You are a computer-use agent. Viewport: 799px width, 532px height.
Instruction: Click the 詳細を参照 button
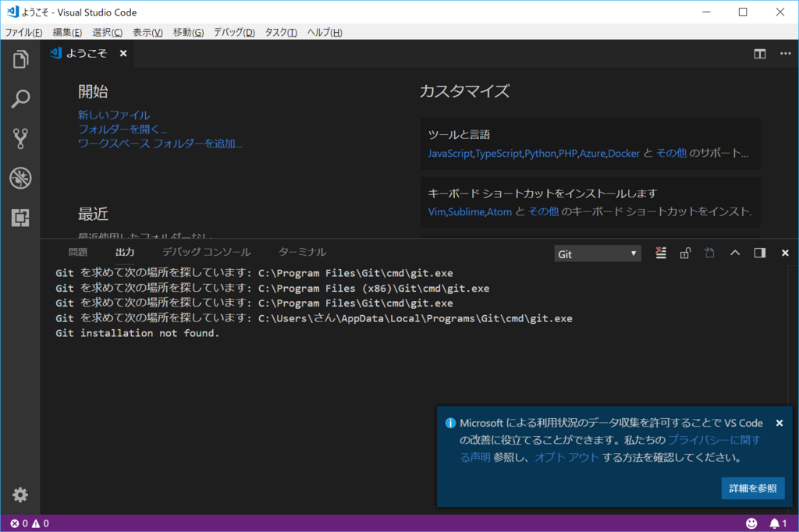(x=753, y=488)
